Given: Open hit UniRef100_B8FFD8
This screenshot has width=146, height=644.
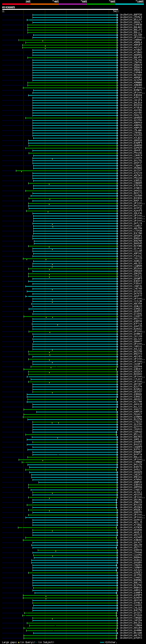Looking at the screenshot, I should click(x=131, y=15).
